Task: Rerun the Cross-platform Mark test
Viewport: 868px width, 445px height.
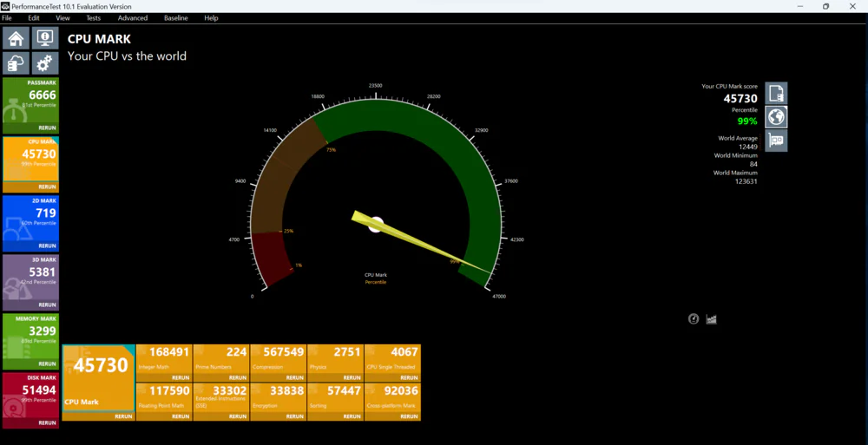Action: (409, 416)
